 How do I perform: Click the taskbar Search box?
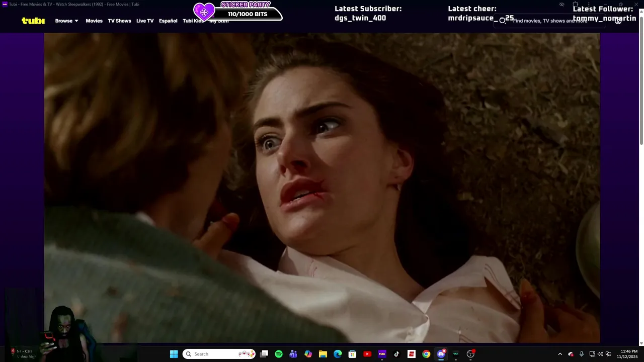(219, 354)
